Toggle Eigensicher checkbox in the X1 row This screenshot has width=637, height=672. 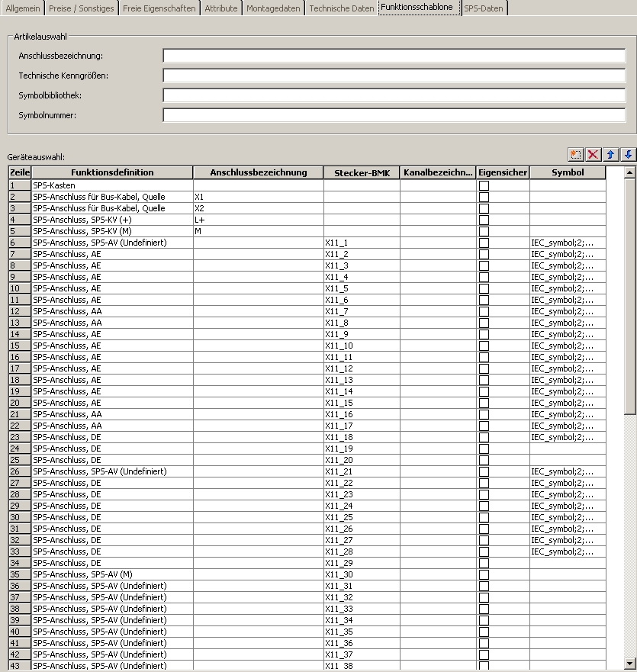point(484,197)
